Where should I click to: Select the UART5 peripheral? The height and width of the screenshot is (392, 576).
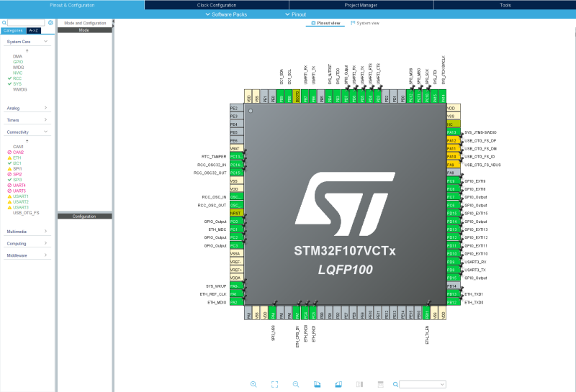(19, 191)
